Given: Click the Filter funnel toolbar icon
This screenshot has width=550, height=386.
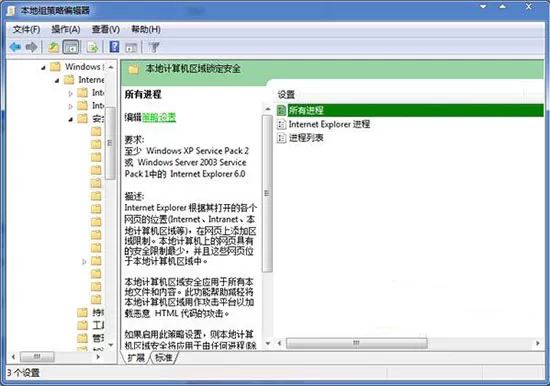Looking at the screenshot, I should click(154, 47).
